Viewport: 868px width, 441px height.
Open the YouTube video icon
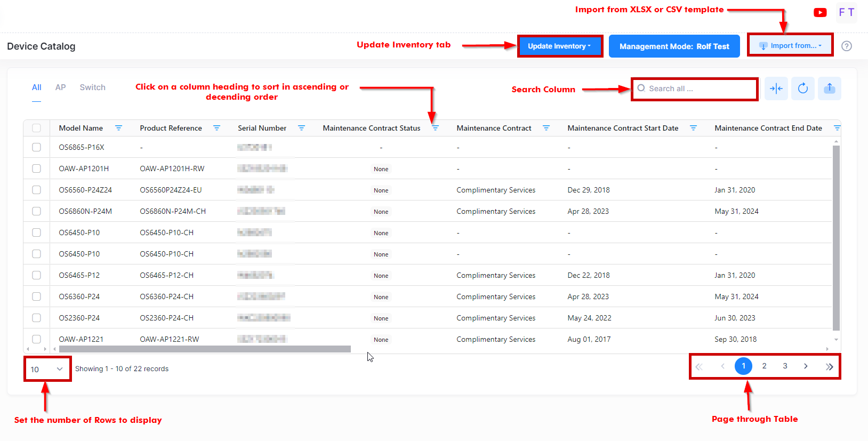(820, 12)
